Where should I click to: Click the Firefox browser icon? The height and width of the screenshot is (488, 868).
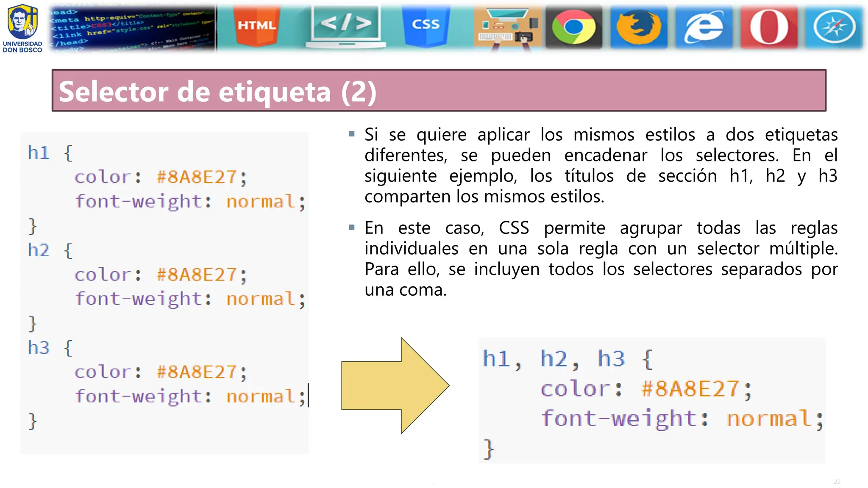(639, 27)
